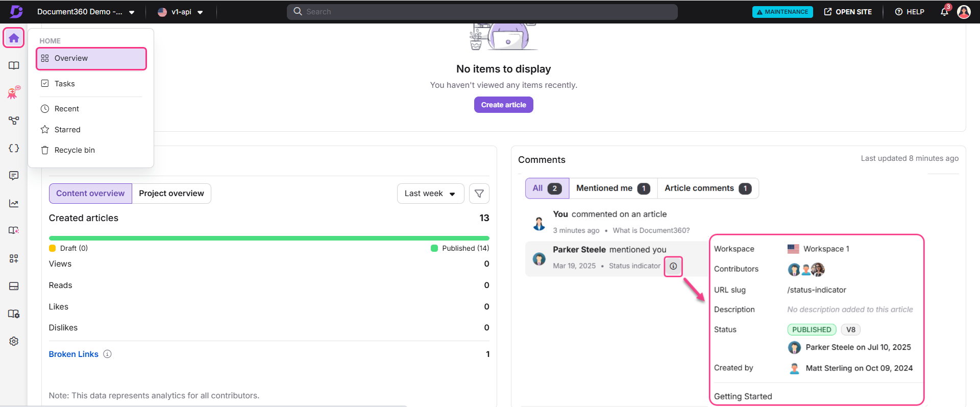980x407 pixels.
Task: Open the book with sparkle icon in sidebar
Action: pyautogui.click(x=14, y=230)
